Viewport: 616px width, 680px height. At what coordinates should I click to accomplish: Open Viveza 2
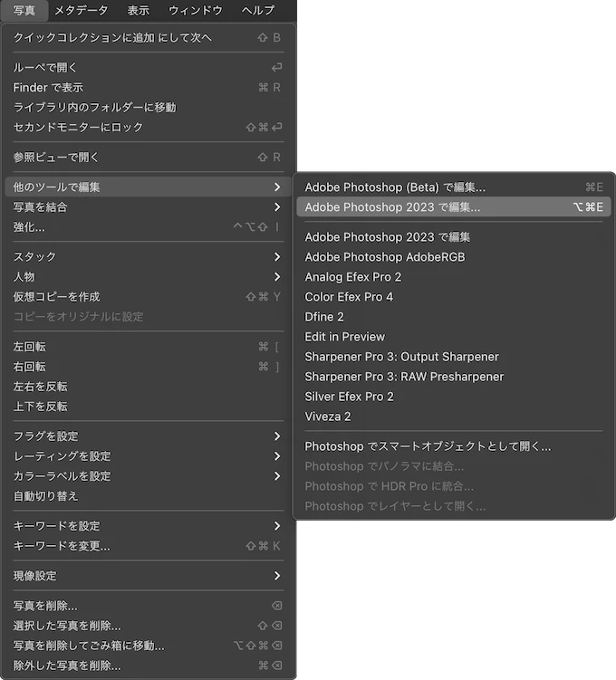point(454,417)
